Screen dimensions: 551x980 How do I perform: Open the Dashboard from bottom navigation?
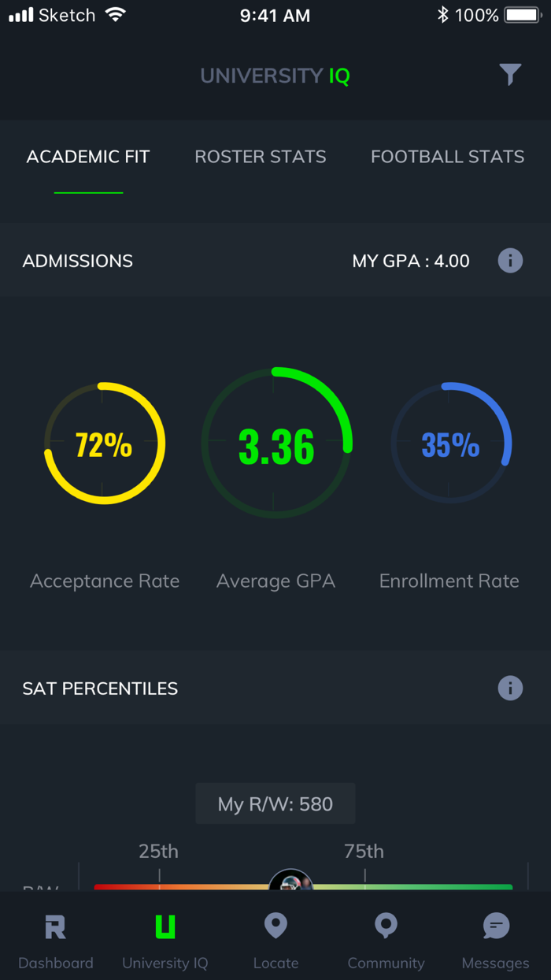click(x=55, y=937)
